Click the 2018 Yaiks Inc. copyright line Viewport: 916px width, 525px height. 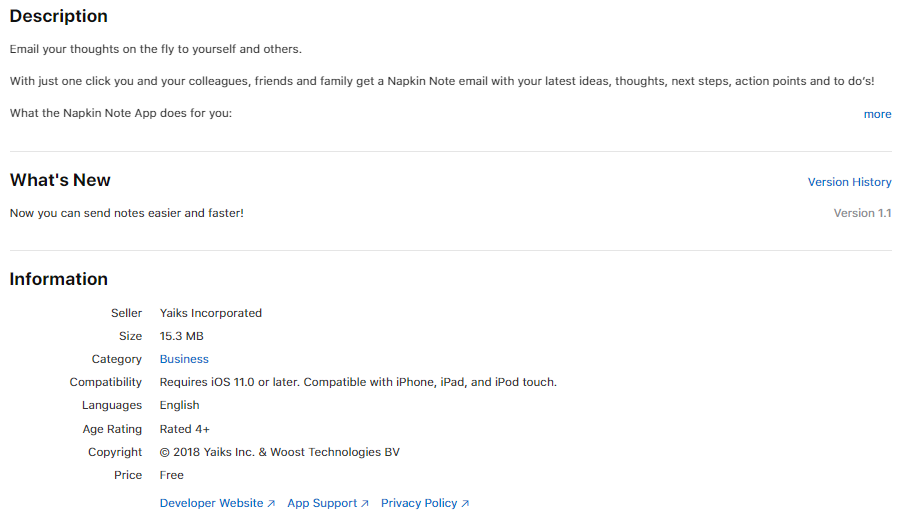[x=280, y=453]
